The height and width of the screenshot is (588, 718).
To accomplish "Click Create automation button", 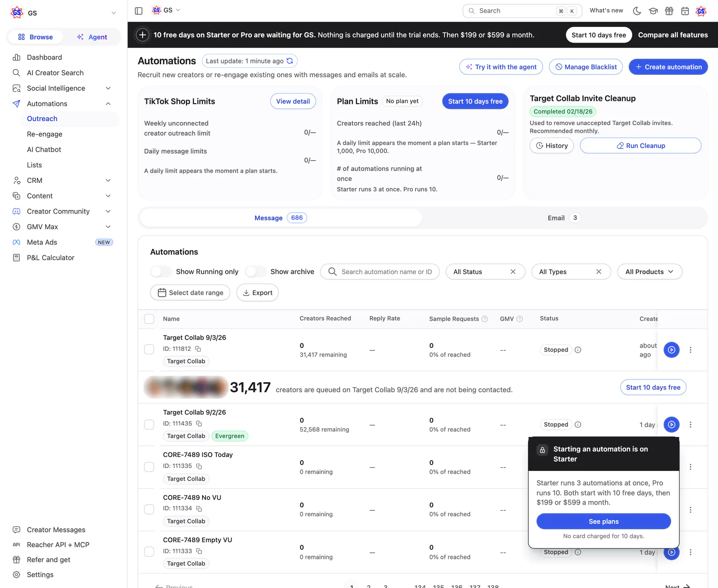I will [x=668, y=67].
